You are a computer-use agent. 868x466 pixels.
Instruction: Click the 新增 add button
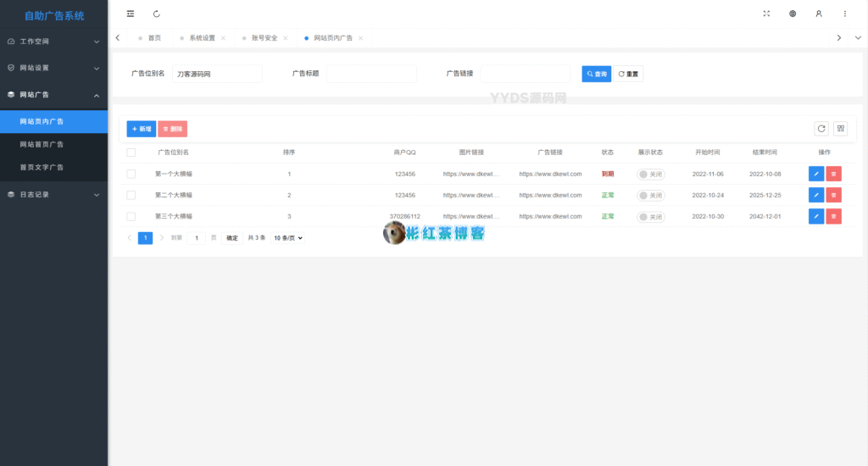coord(141,129)
